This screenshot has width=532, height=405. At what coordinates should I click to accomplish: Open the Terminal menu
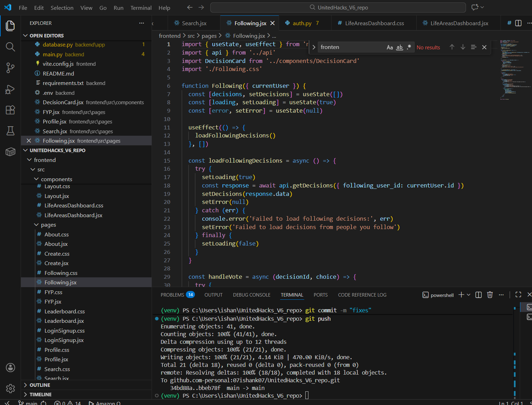click(x=141, y=8)
